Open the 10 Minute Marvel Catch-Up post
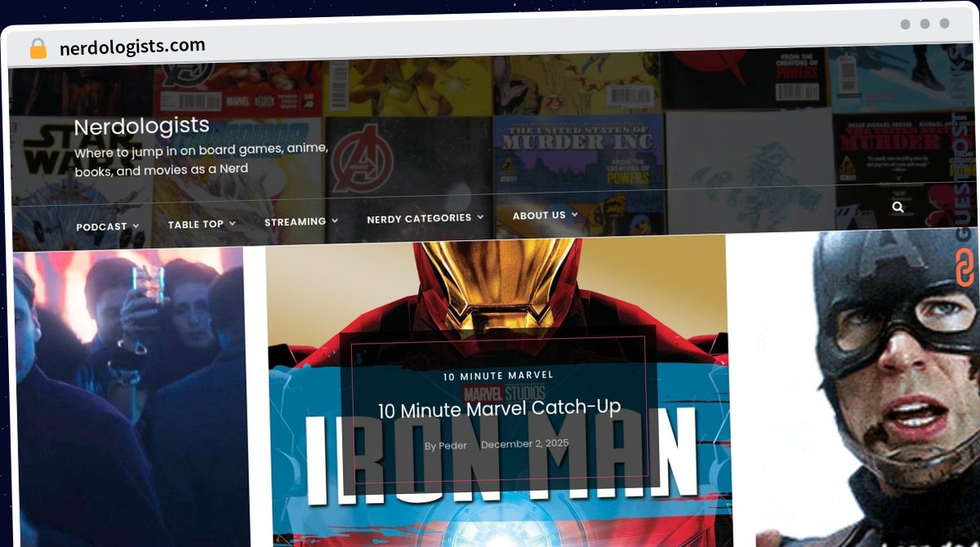This screenshot has width=980, height=547. (x=499, y=407)
